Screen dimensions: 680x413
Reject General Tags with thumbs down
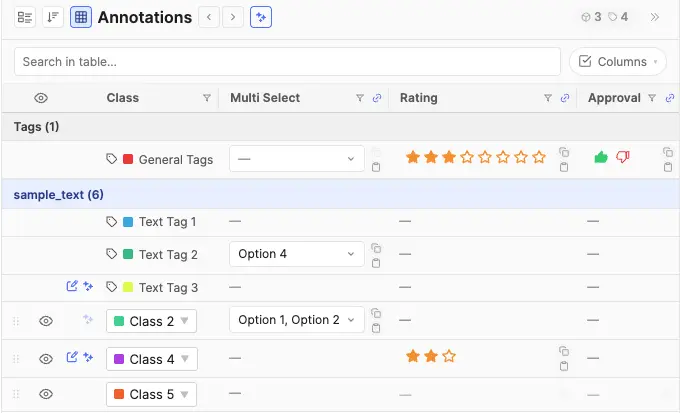coord(623,157)
